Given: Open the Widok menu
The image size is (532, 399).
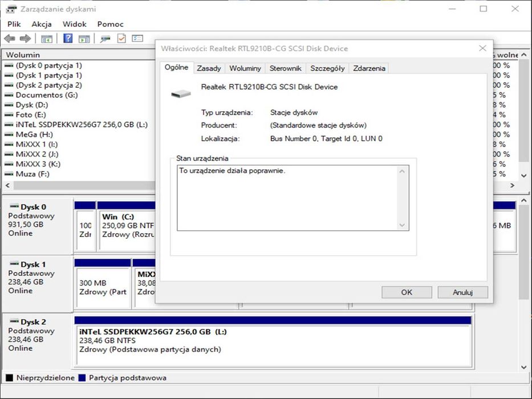Looking at the screenshot, I should [x=74, y=24].
